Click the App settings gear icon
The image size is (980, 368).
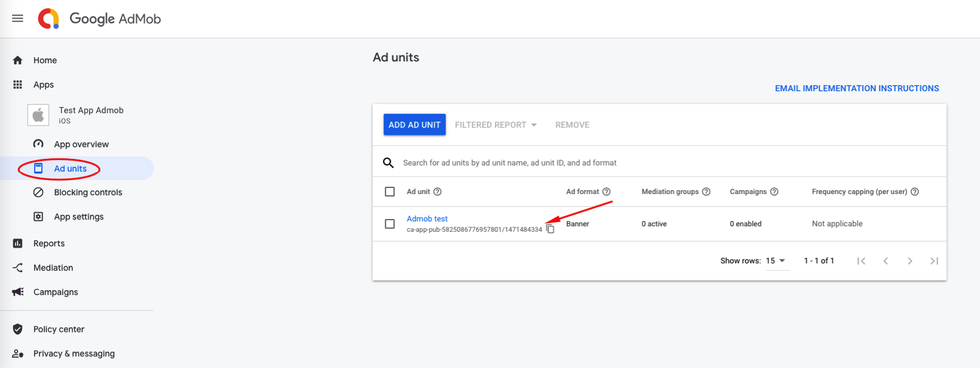pos(38,217)
